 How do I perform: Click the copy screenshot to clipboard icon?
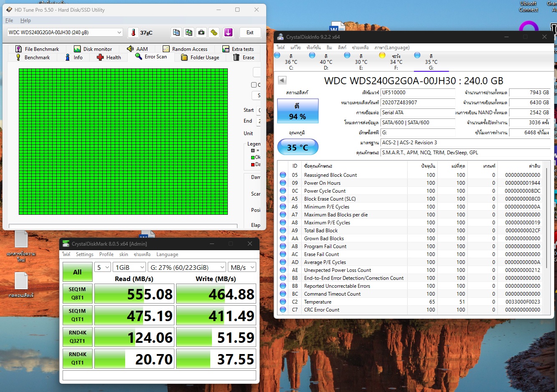[x=189, y=33]
